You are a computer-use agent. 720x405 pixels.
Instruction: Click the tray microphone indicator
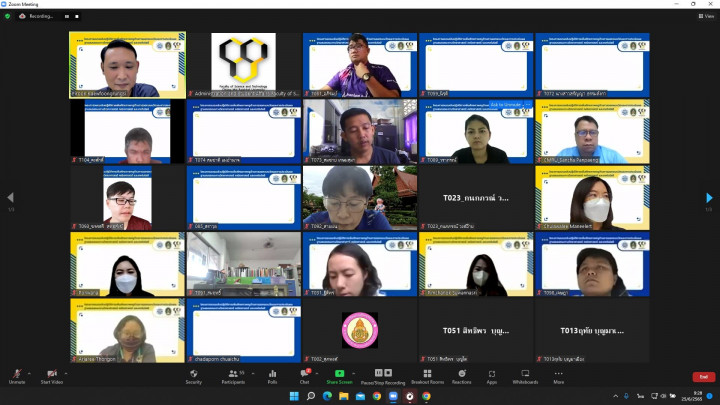pyautogui.click(x=627, y=396)
